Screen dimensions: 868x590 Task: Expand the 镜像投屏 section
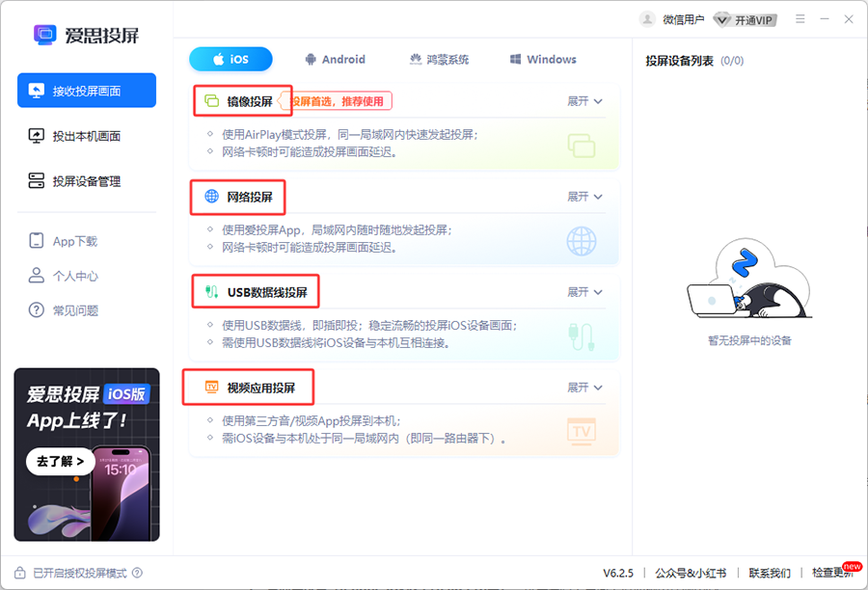coord(584,101)
